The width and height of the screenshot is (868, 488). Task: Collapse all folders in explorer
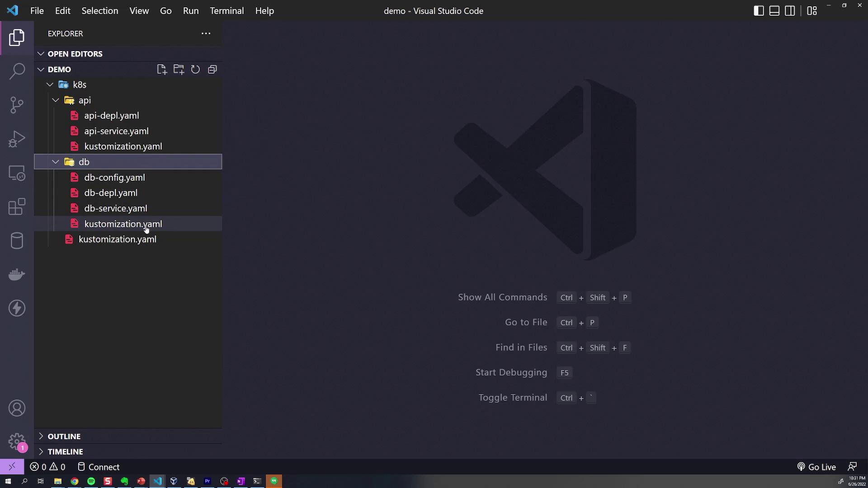212,70
